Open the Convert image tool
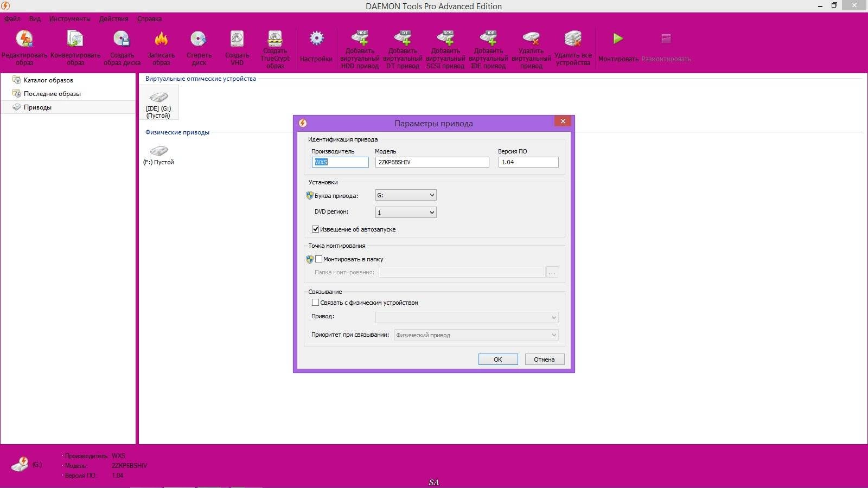The image size is (868, 488). click(75, 48)
